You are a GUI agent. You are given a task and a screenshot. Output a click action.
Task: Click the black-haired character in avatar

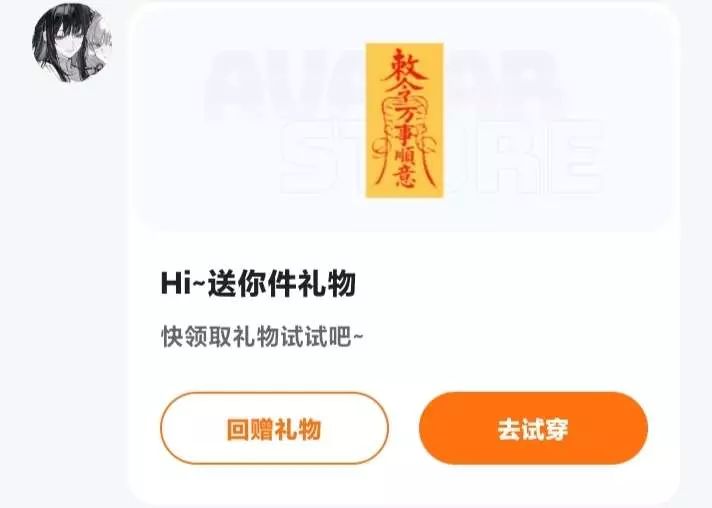point(64,45)
